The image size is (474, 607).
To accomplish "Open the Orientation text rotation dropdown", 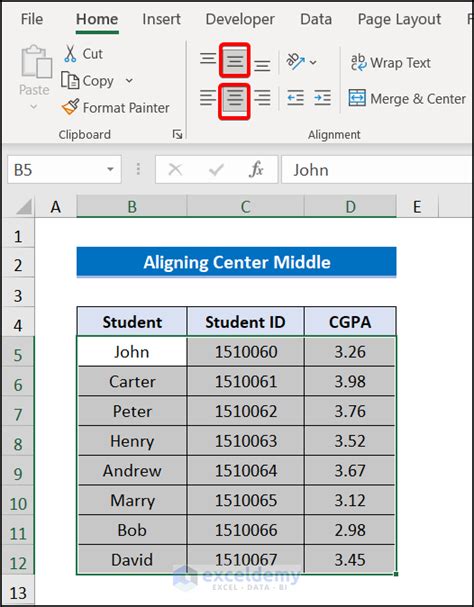I will [x=301, y=62].
